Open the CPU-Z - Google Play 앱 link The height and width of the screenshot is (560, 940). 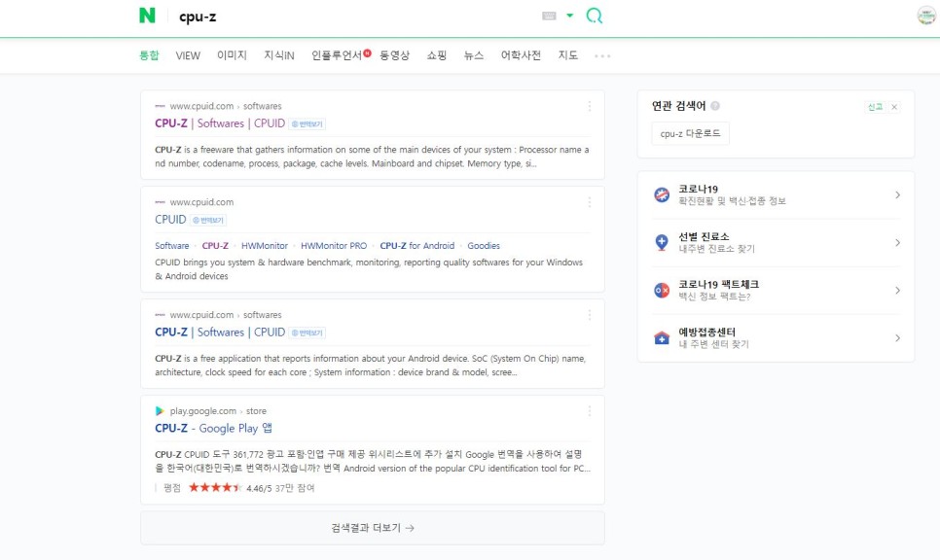[x=213, y=428]
